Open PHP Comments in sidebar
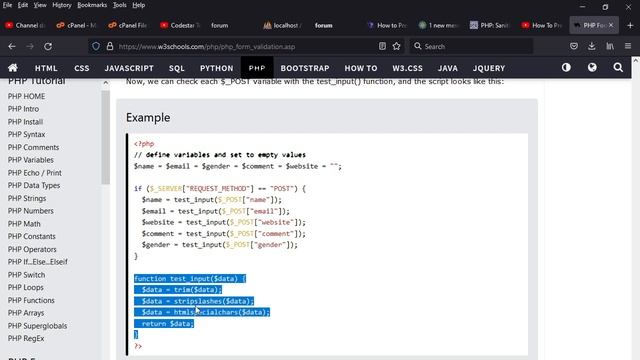This screenshot has height=360, width=640. (33, 147)
